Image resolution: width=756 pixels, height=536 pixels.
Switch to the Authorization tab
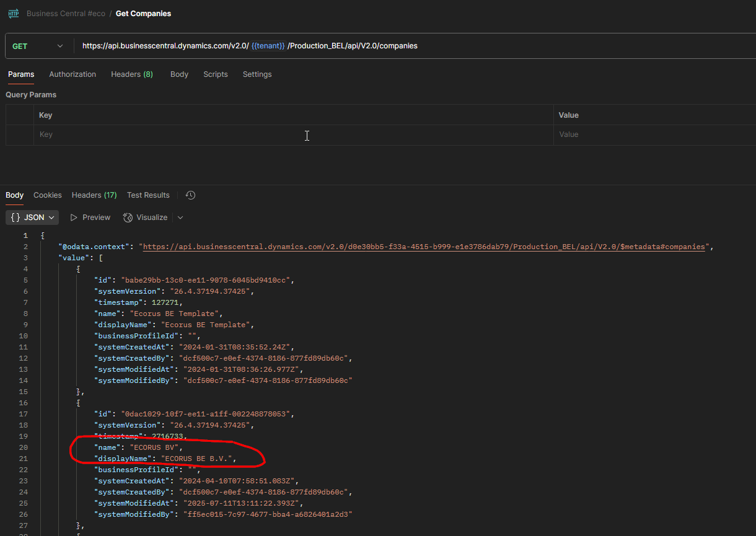73,74
